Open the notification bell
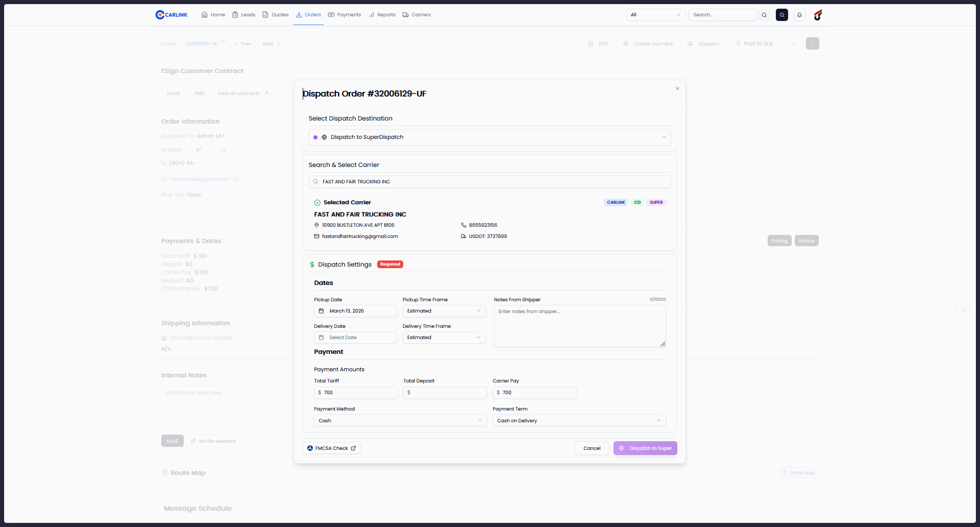The image size is (980, 527). click(799, 15)
